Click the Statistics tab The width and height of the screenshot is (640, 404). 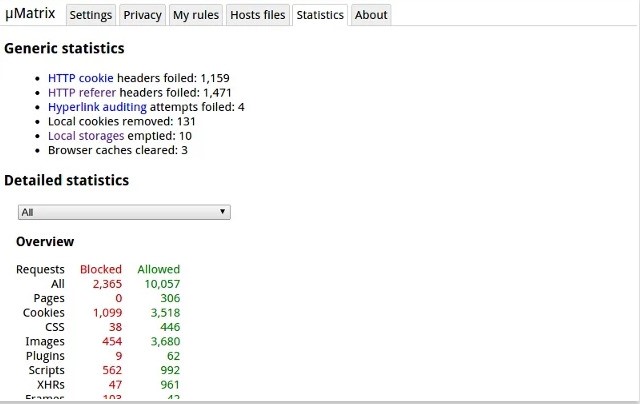pos(320,15)
